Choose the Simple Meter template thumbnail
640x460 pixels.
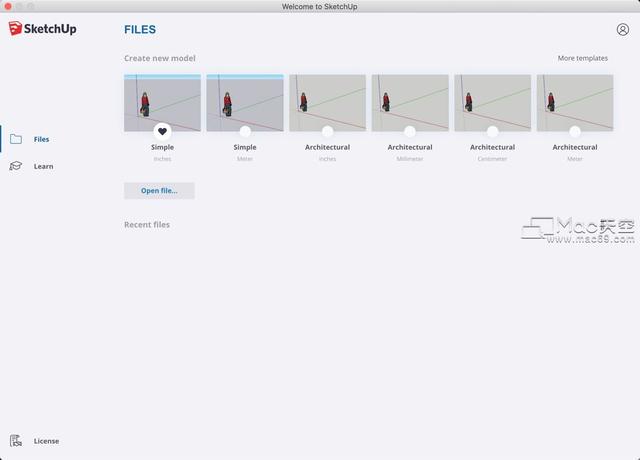[245, 103]
